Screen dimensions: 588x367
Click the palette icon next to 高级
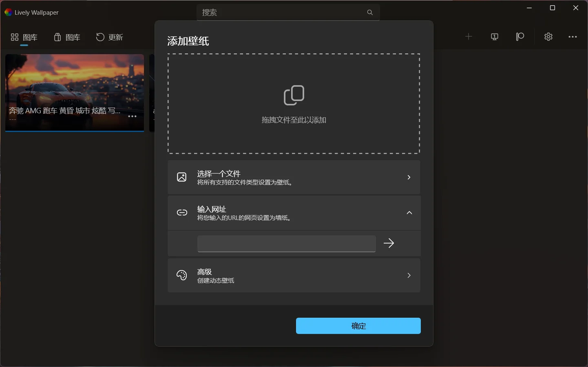point(182,275)
